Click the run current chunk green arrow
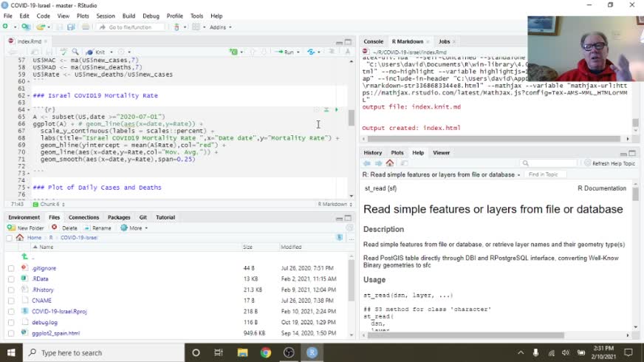Image resolution: width=644 pixels, height=362 pixels. tap(336, 110)
